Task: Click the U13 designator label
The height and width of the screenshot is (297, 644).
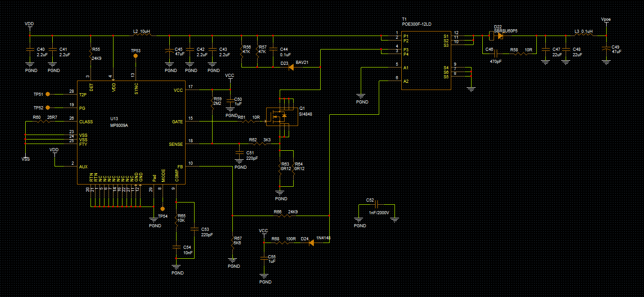Action: (x=114, y=118)
